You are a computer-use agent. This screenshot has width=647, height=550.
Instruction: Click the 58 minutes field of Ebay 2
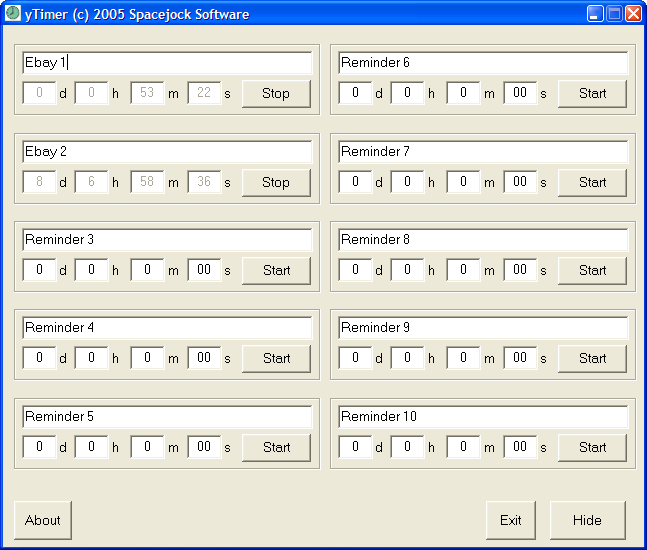[x=147, y=182]
